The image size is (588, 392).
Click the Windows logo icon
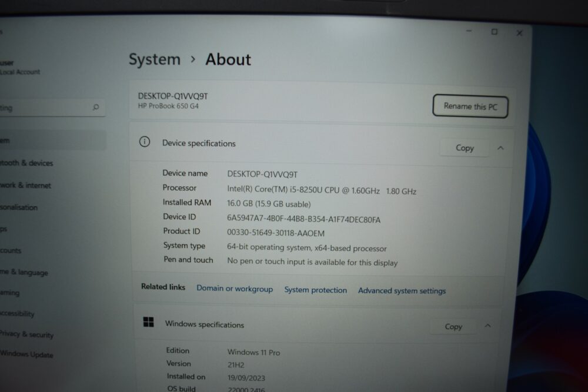point(149,321)
